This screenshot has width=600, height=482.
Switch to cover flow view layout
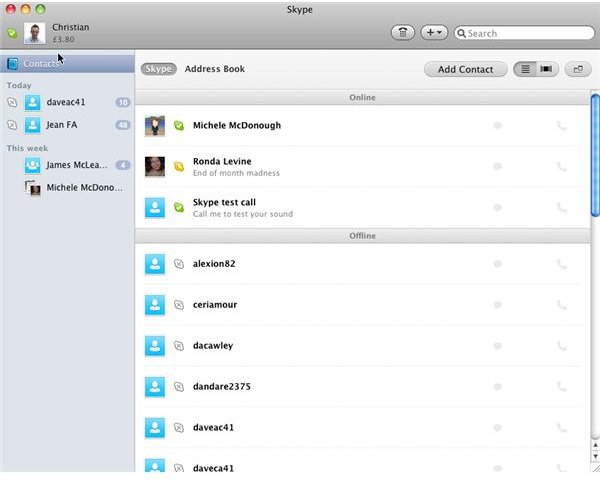[x=547, y=69]
